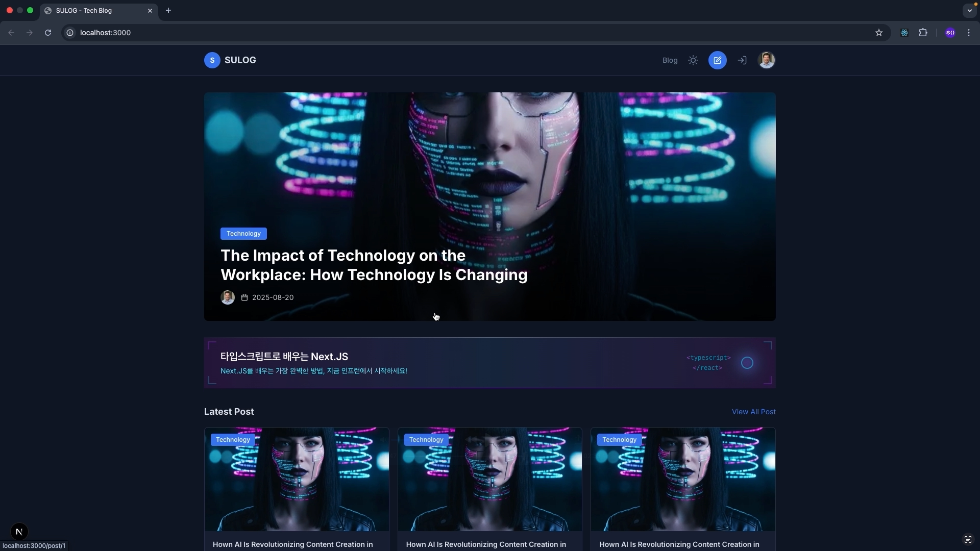980x551 pixels.
Task: Expand the tab search dropdown arrow
Action: [x=969, y=10]
